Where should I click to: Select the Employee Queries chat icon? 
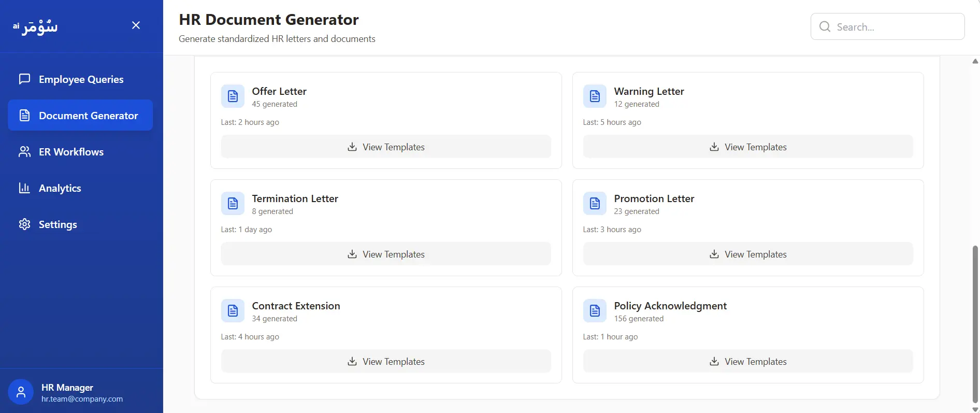24,79
